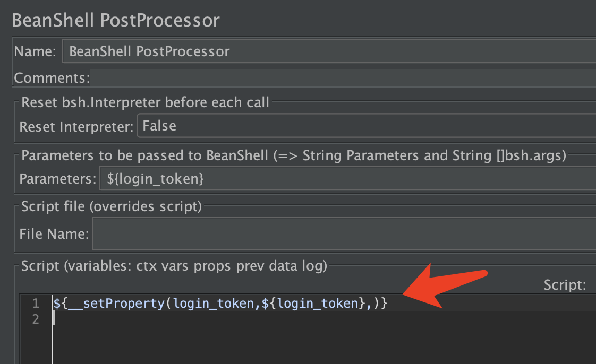The height and width of the screenshot is (364, 596).
Task: Click the 'Script file (overrides script)' heading
Action: pos(111,206)
